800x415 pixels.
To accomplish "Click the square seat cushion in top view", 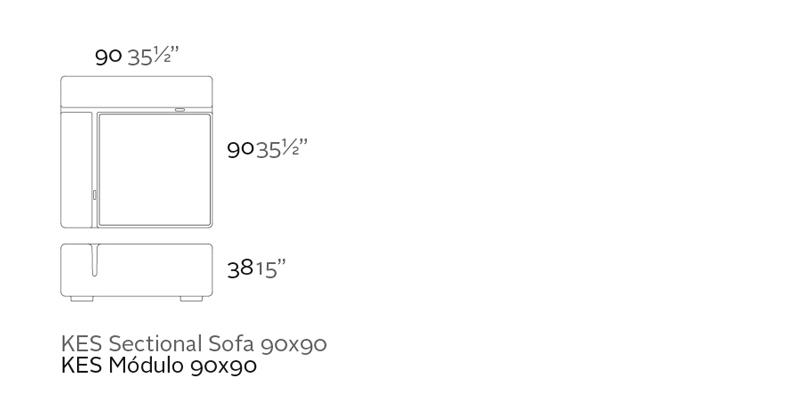I will (x=154, y=169).
